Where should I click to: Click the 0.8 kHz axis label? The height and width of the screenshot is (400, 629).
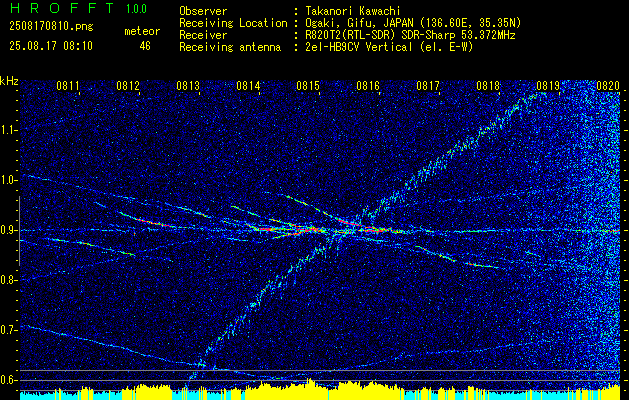8,280
